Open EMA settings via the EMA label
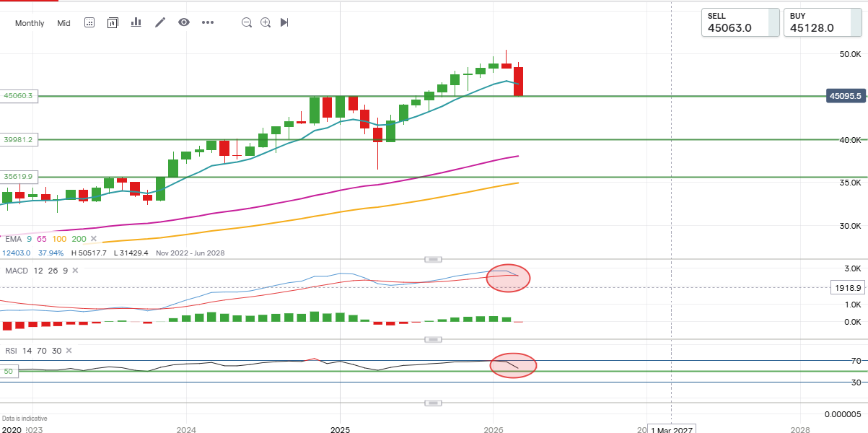The height and width of the screenshot is (433, 868). 13,238
